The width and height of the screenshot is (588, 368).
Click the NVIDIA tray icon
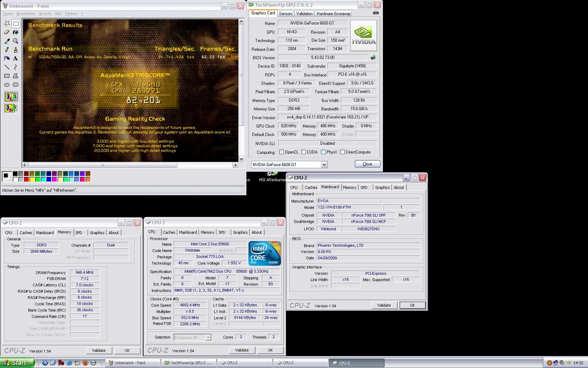pyautogui.click(x=569, y=362)
